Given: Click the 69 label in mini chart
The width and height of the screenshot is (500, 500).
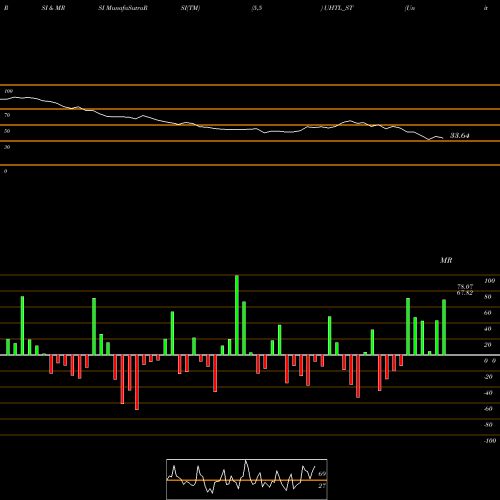Looking at the screenshot, I should (322, 474).
